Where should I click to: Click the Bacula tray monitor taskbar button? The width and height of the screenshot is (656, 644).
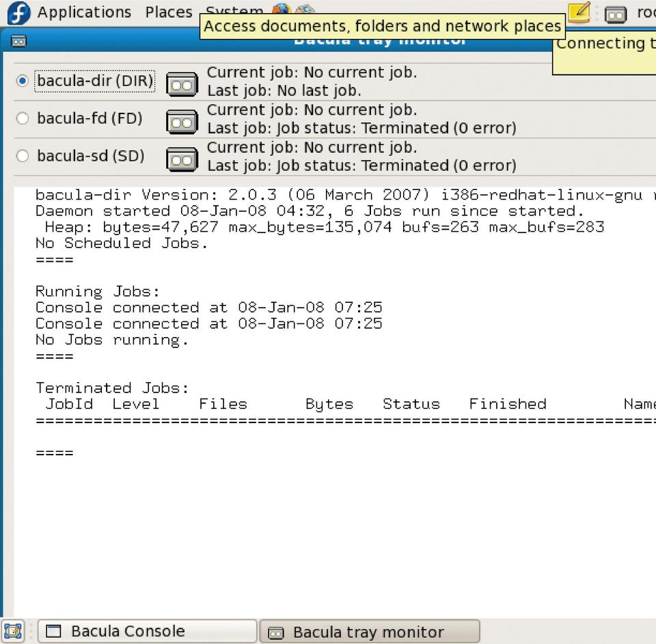pos(369,632)
